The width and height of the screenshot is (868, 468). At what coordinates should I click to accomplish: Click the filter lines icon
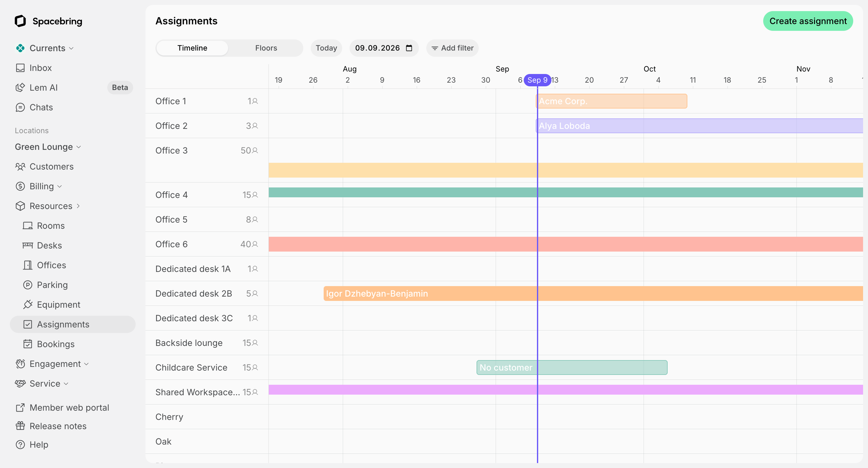point(435,48)
